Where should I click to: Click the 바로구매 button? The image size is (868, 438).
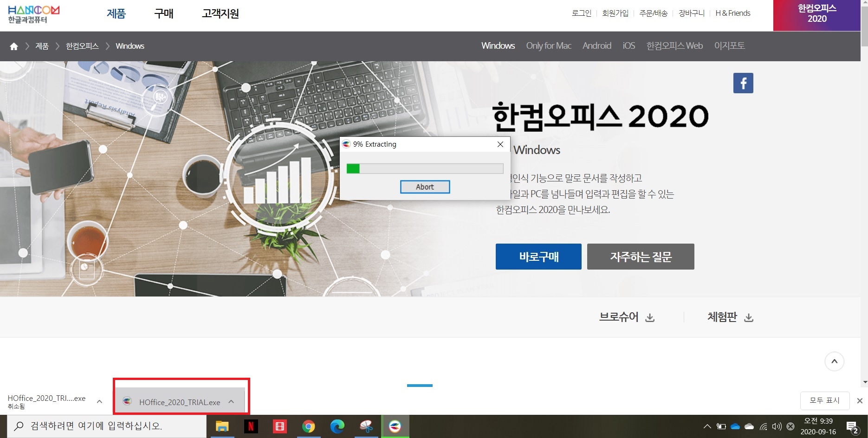538,257
